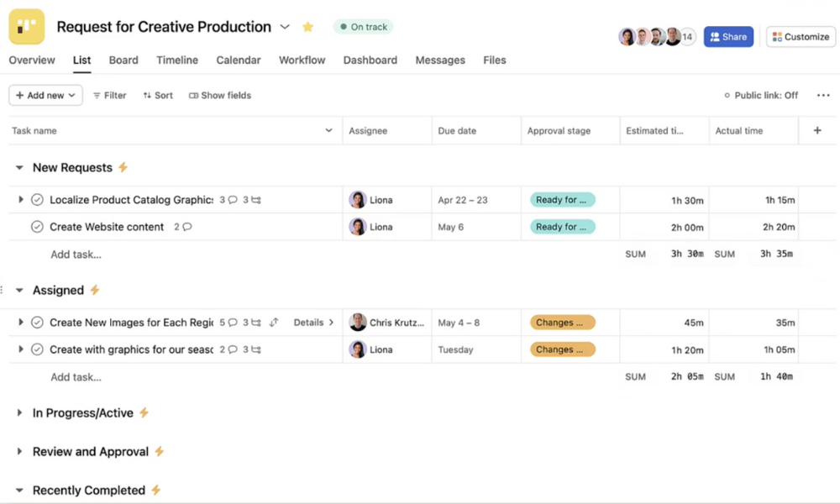
Task: Click lightning bolt icon next to New Requests
Action: point(123,167)
